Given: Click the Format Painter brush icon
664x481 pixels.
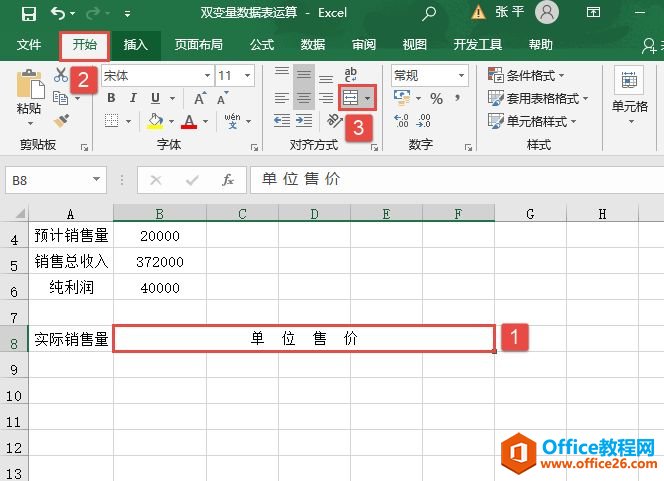Looking at the screenshot, I should pos(61,120).
